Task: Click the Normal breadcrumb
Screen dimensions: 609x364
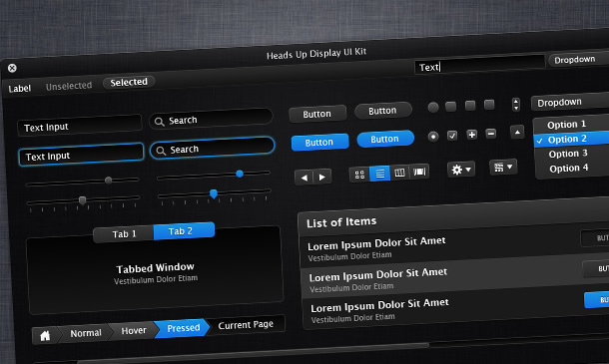Action: [86, 333]
